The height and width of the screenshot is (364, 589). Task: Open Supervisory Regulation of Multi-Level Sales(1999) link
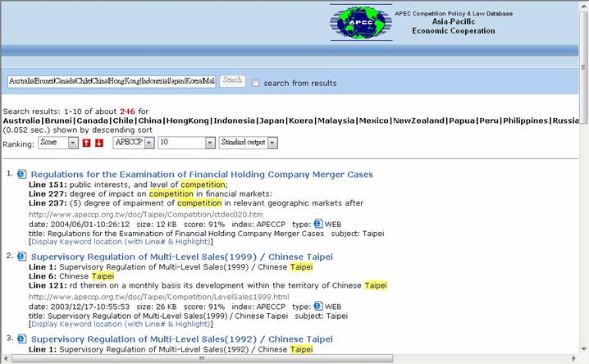point(182,257)
